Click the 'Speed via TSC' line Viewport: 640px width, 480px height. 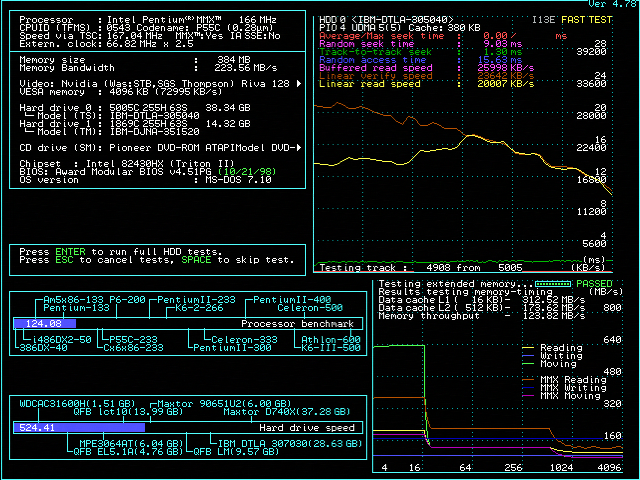tap(149, 36)
